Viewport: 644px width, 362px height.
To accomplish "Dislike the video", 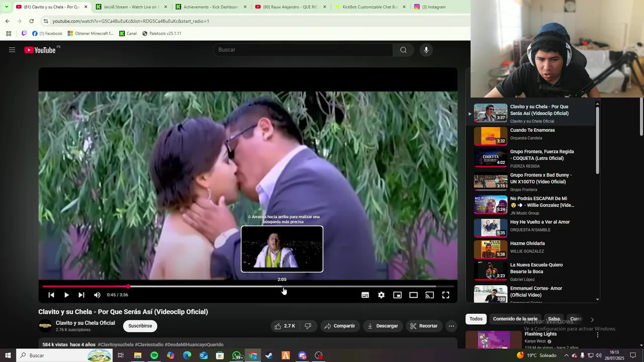I will click(x=308, y=326).
